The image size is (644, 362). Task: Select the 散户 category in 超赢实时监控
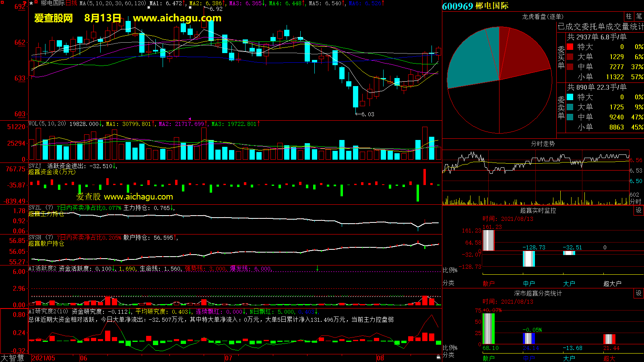click(488, 284)
